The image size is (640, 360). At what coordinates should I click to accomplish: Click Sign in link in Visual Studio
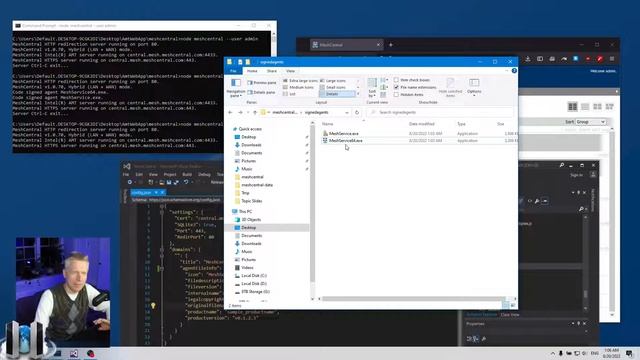(x=576, y=175)
